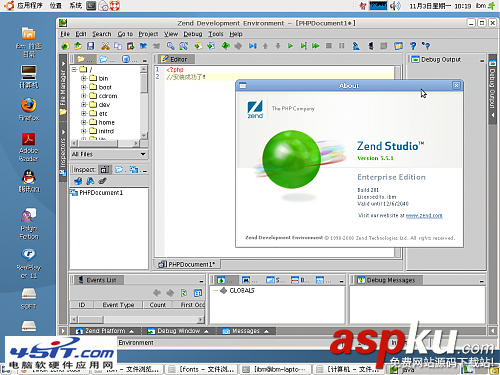Toggle the Zend Platform bottom panel

pos(105,331)
